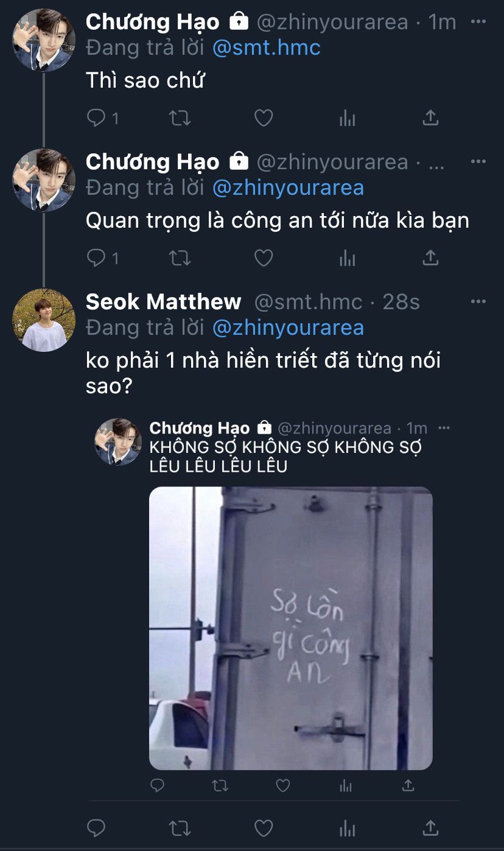
Task: Share the "Quan trọng là công an" tweet
Action: click(x=430, y=258)
